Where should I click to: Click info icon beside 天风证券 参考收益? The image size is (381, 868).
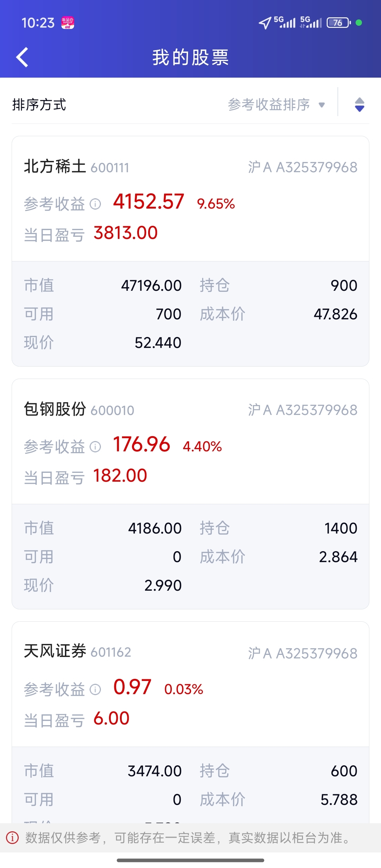(x=95, y=689)
